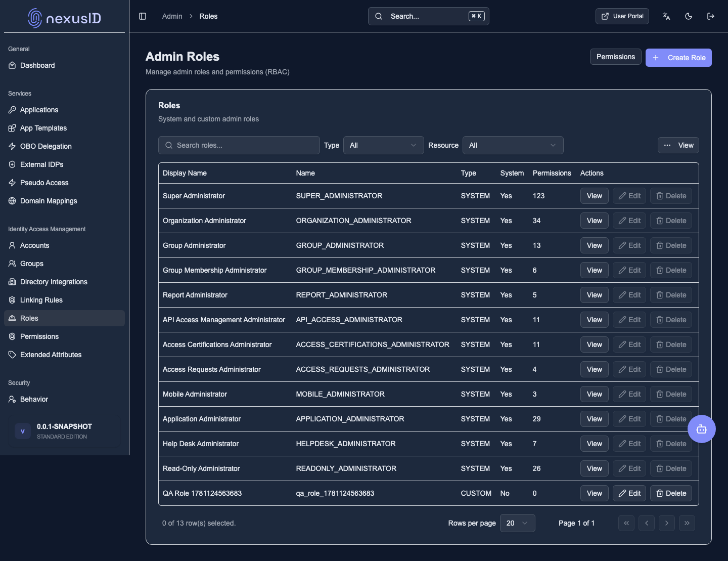Image resolution: width=728 pixels, height=561 pixels.
Task: Click the 0.0.1-SNAPSHOT version badge
Action: pyautogui.click(x=64, y=431)
